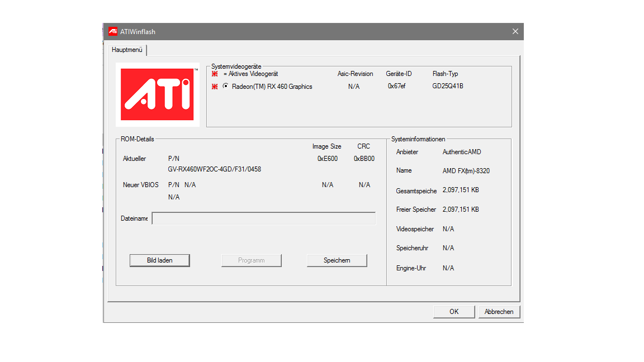644x362 pixels.
Task: Click the Geräte-ID value 0x67ef
Action: coord(397,86)
